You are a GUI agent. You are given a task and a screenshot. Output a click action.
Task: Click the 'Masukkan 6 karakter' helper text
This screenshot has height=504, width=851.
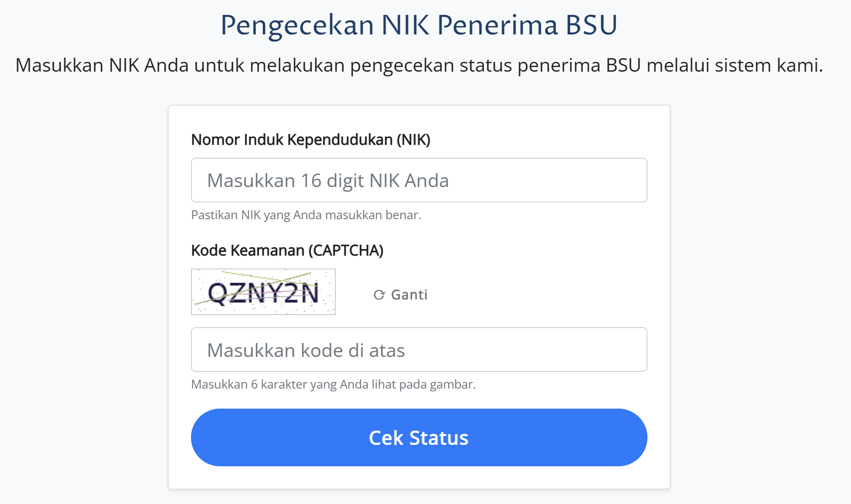click(333, 384)
